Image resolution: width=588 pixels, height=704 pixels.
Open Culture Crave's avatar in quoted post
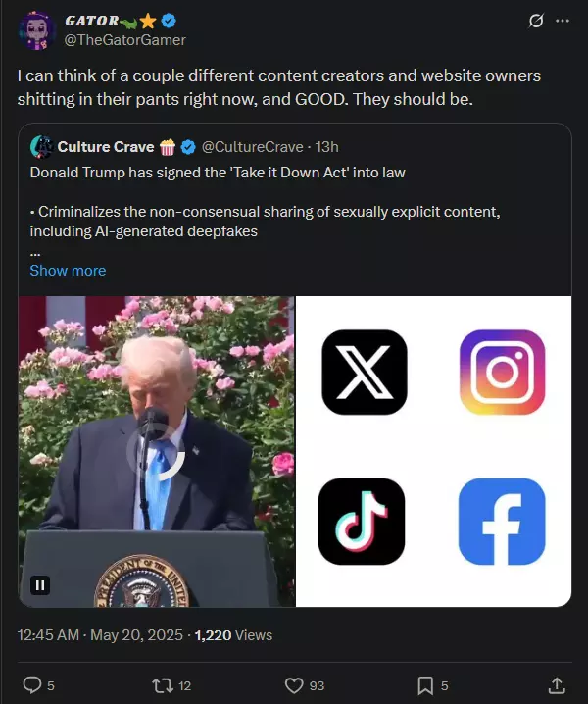coord(42,147)
